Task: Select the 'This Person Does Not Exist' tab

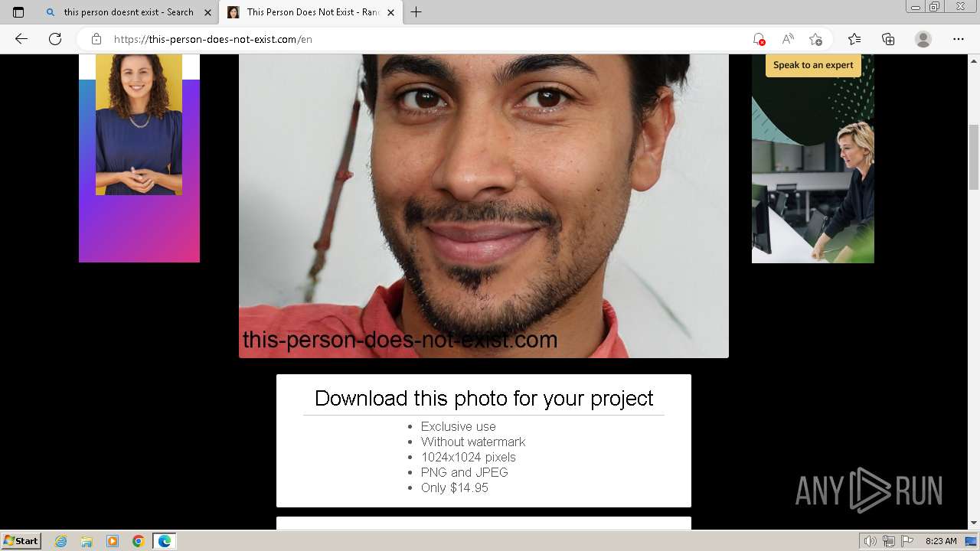Action: 311,12
